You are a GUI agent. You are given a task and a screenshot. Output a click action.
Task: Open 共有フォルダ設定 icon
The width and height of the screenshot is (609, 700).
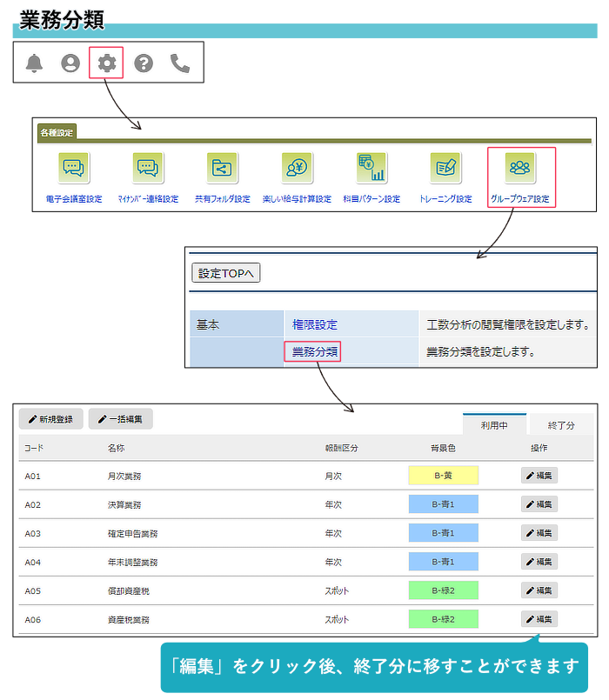(x=222, y=167)
